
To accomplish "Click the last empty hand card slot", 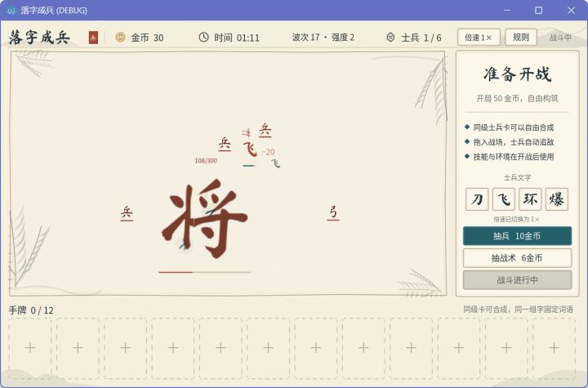I will point(554,348).
